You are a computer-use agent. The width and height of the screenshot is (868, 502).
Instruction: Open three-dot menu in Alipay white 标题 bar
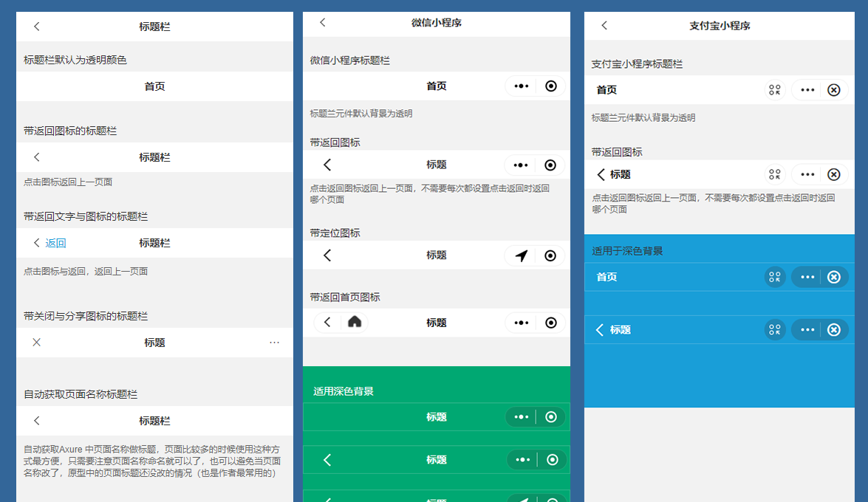(x=807, y=174)
